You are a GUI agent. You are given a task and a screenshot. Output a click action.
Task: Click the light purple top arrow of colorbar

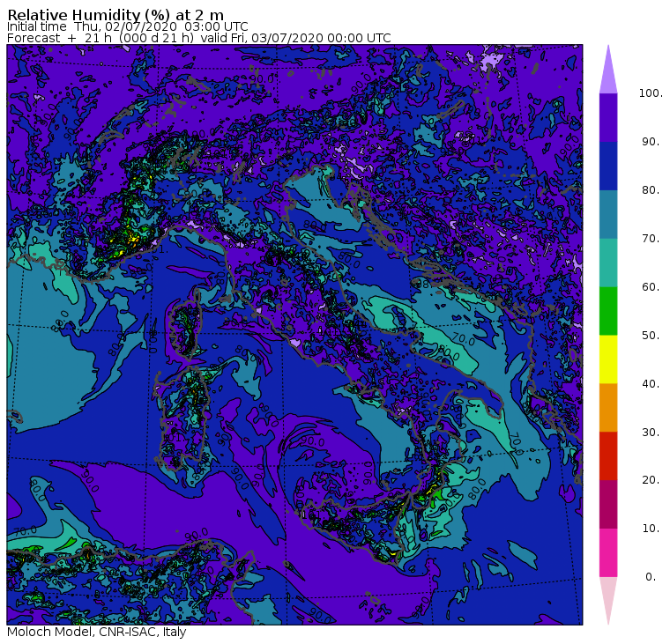[x=608, y=70]
